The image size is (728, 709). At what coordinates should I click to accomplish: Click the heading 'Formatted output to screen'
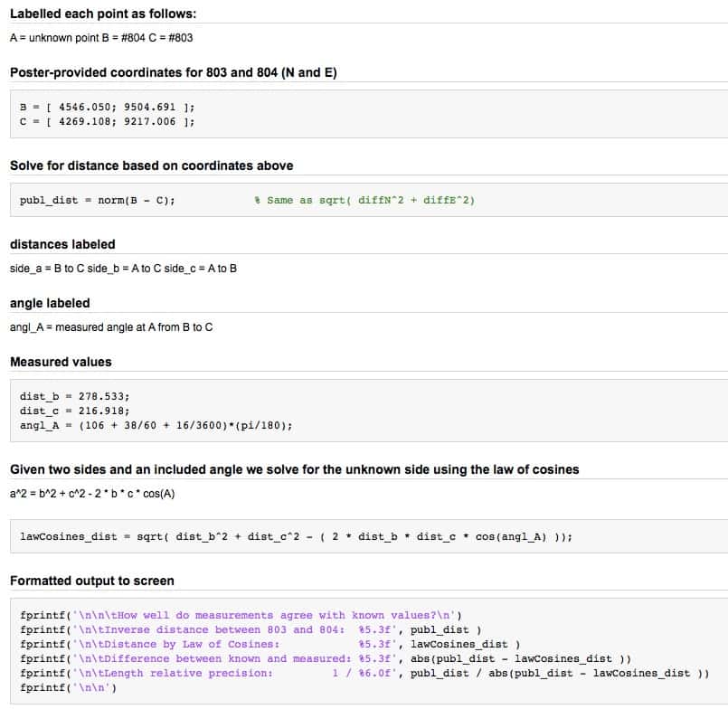tap(92, 581)
